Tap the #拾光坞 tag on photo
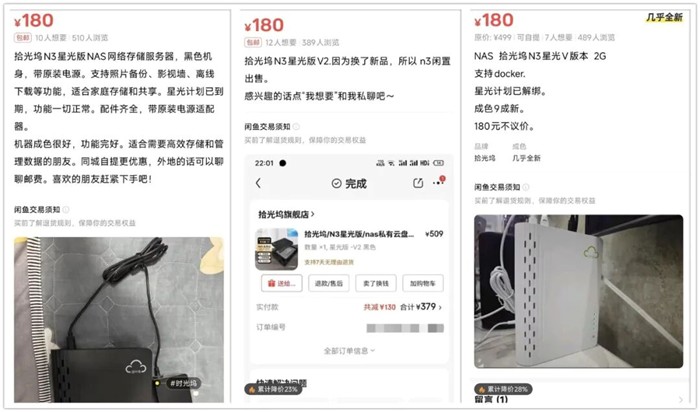Viewport: 700px width, 412px height. (x=183, y=383)
